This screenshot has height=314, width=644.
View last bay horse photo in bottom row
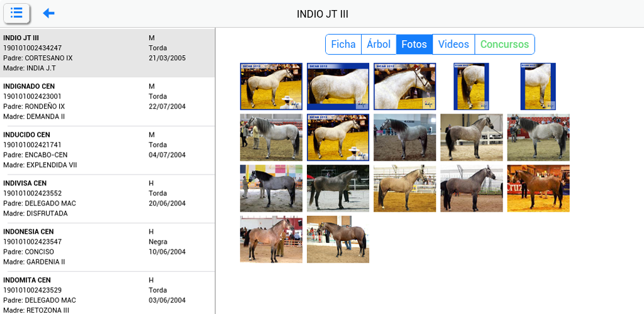pos(338,239)
